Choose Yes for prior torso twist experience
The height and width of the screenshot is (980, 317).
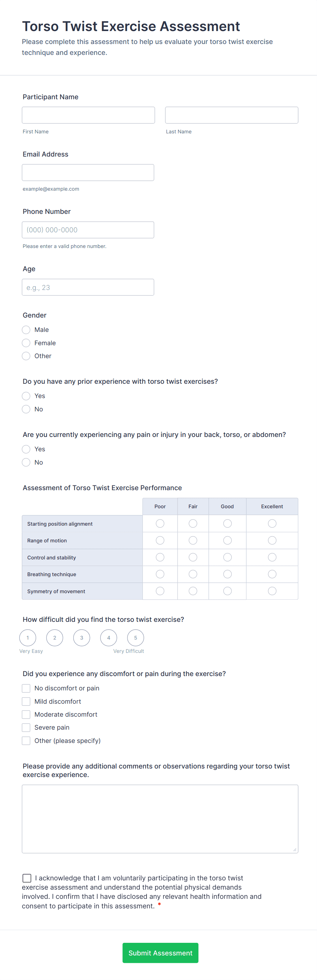click(26, 396)
